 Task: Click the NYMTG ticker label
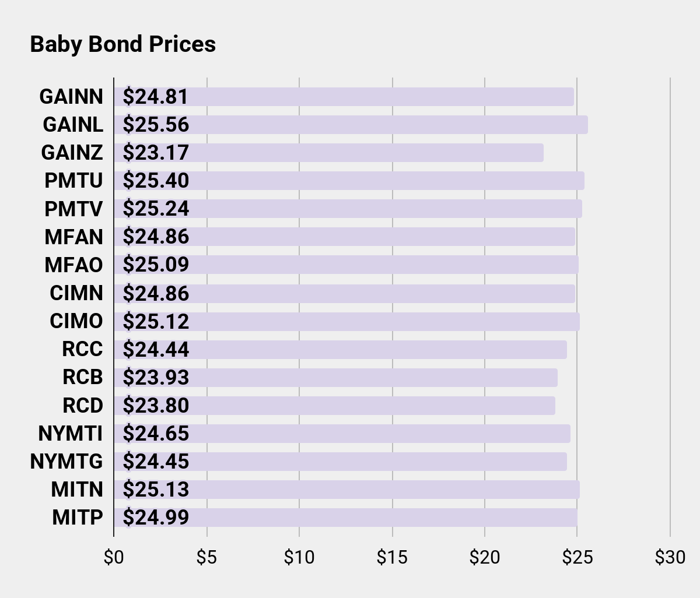pos(66,462)
